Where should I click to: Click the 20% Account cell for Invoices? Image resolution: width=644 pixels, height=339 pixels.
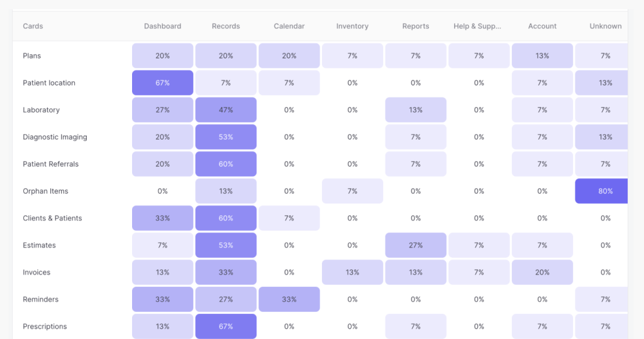tap(542, 272)
